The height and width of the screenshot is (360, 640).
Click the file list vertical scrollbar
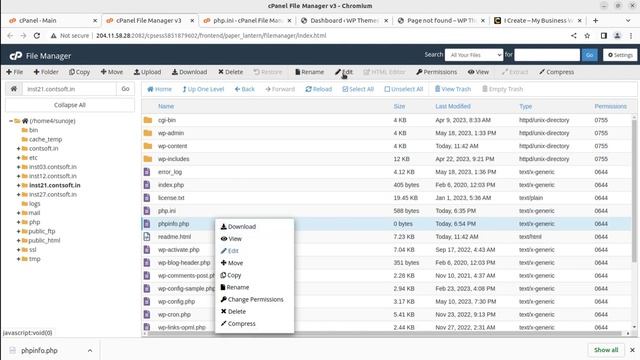tap(634, 191)
